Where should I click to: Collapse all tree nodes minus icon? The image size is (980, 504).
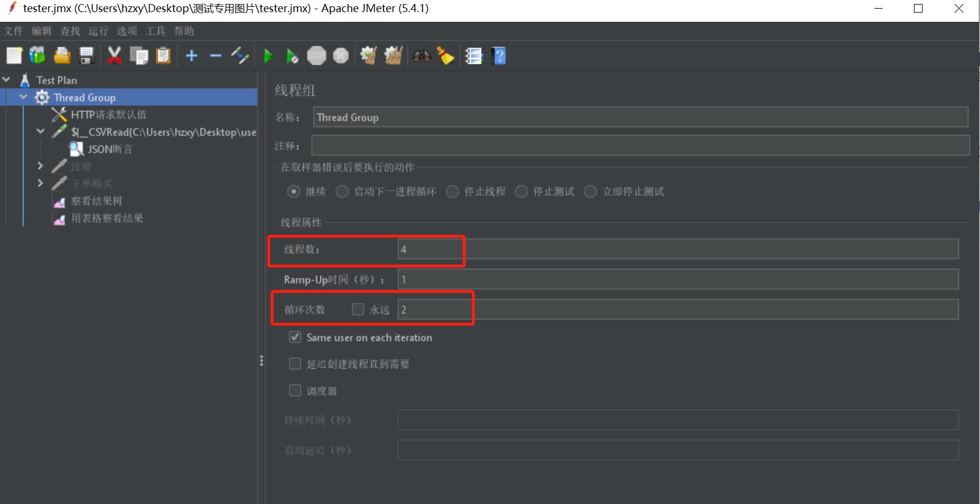point(216,56)
